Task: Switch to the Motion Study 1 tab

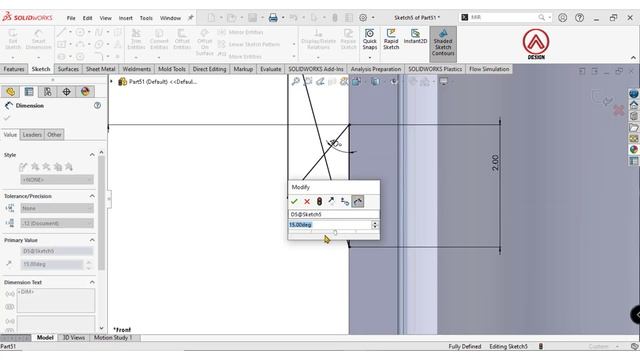Action: point(113,338)
